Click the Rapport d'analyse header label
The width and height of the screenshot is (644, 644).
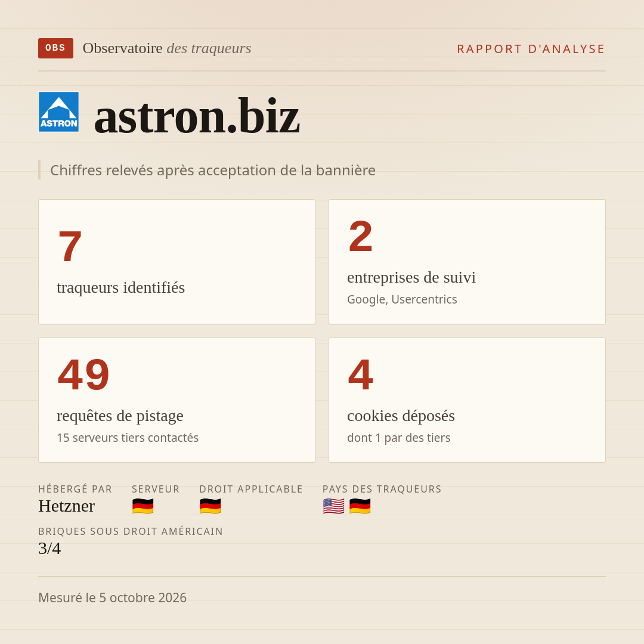[x=531, y=49]
